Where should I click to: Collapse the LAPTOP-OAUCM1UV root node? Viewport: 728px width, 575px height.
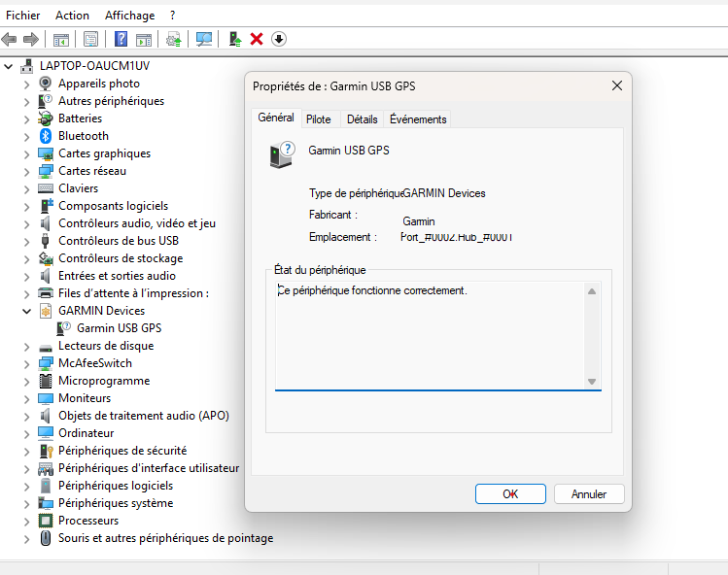[8, 66]
